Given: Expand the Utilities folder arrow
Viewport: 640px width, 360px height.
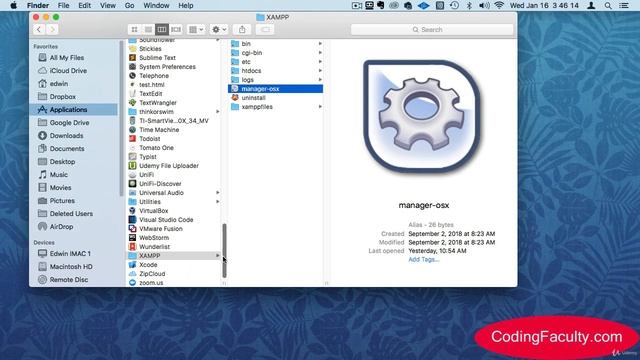Looking at the screenshot, I should tap(218, 202).
